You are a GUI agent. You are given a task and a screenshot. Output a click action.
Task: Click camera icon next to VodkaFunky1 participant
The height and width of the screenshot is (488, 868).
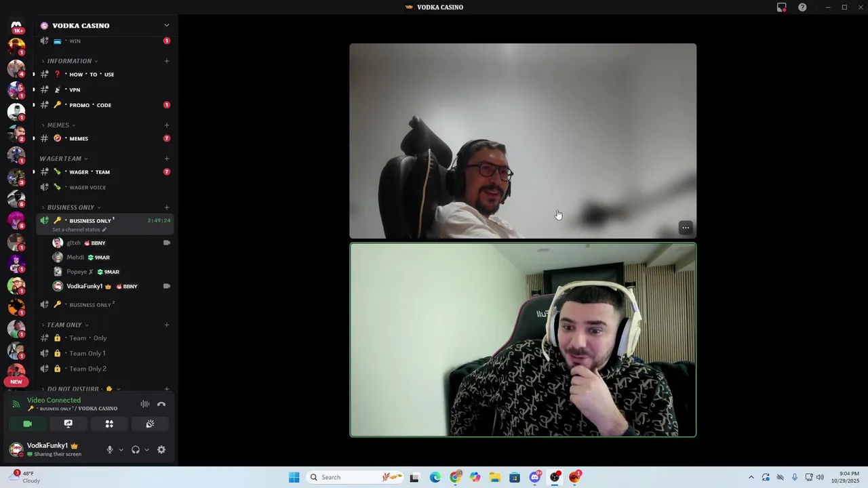click(x=167, y=286)
